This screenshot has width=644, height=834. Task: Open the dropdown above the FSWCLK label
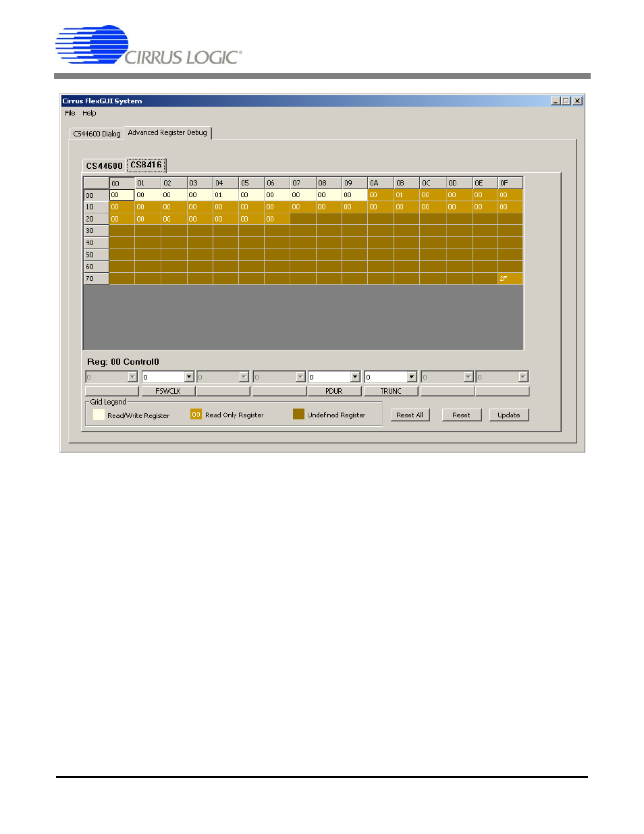tap(189, 377)
